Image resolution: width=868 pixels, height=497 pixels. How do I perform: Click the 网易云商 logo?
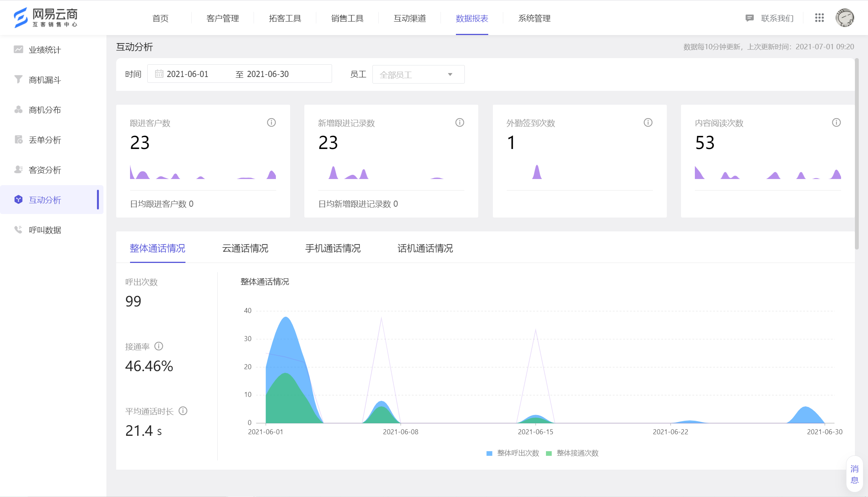tap(46, 18)
